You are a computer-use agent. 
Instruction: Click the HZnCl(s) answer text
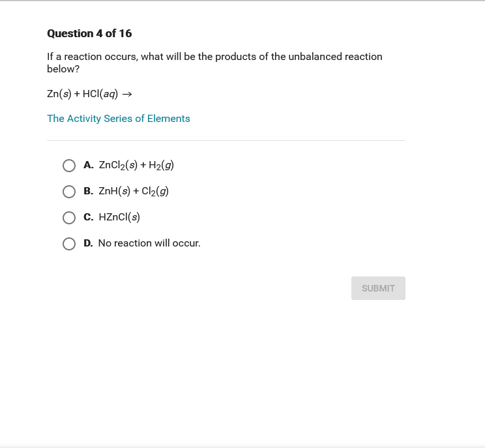tap(119, 217)
